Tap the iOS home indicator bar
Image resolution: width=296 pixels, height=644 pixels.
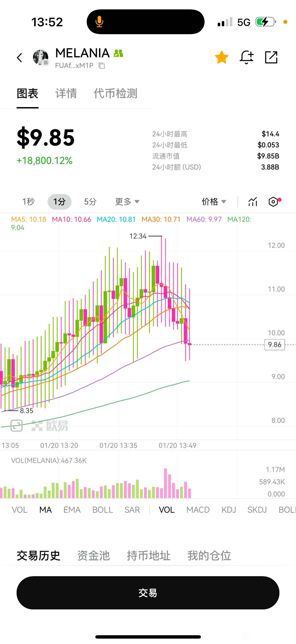point(148,637)
